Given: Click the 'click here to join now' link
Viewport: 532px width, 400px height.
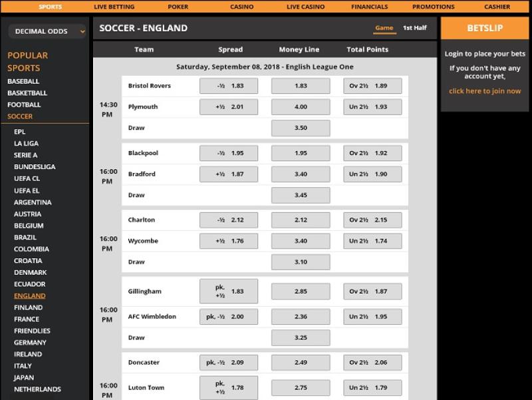Looking at the screenshot, I should tap(485, 91).
